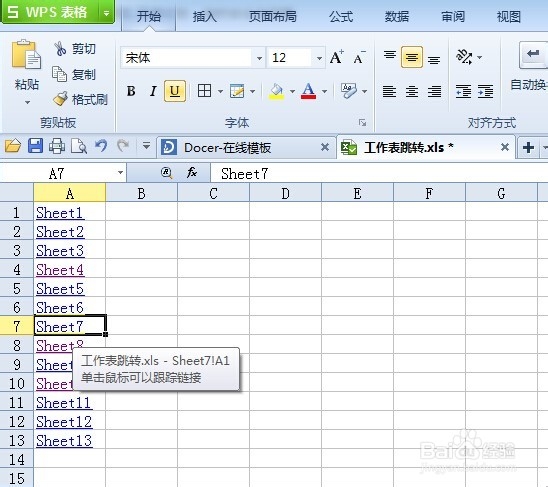Open the font name dropdown
Screen dimensions: 548x487
259,58
